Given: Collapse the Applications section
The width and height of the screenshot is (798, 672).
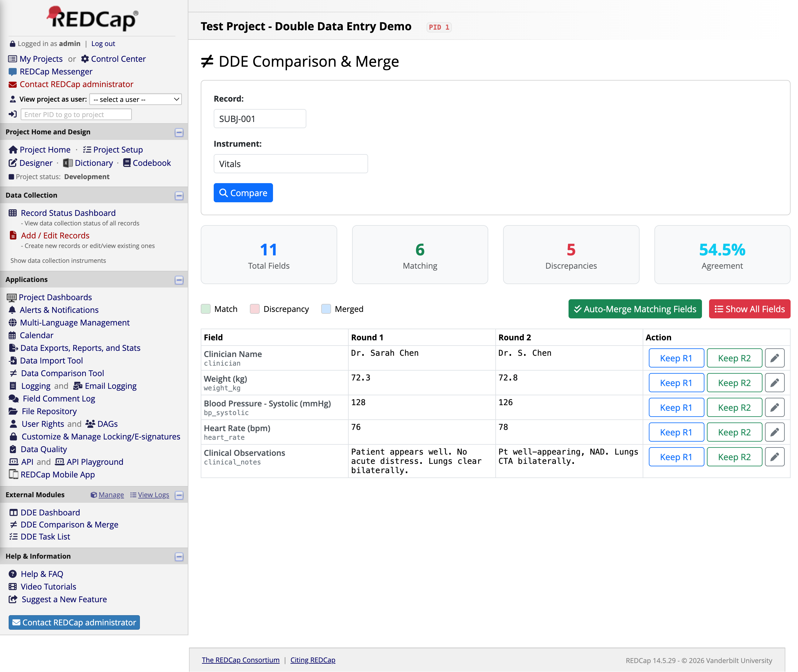Looking at the screenshot, I should tap(179, 280).
